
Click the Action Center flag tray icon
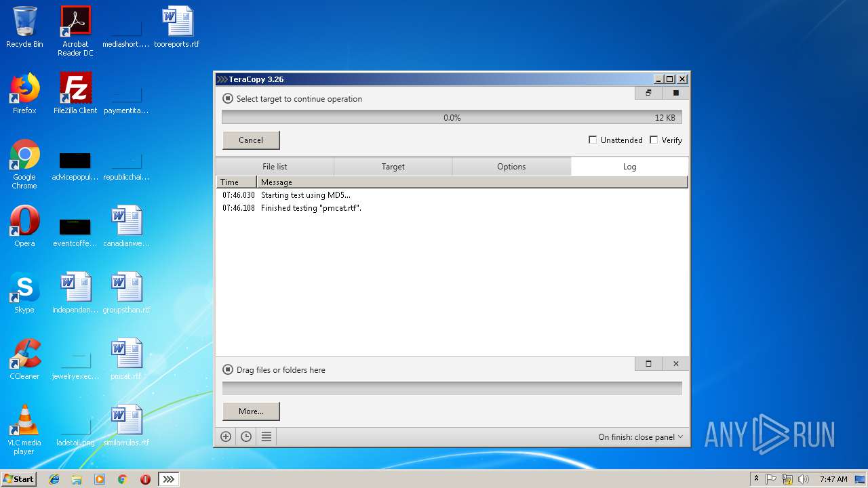pos(771,479)
